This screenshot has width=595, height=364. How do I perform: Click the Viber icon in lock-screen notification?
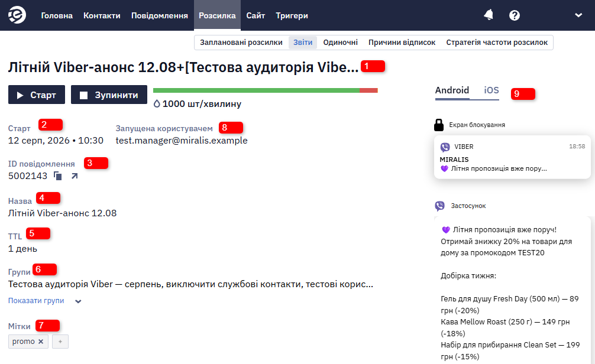pyautogui.click(x=445, y=147)
